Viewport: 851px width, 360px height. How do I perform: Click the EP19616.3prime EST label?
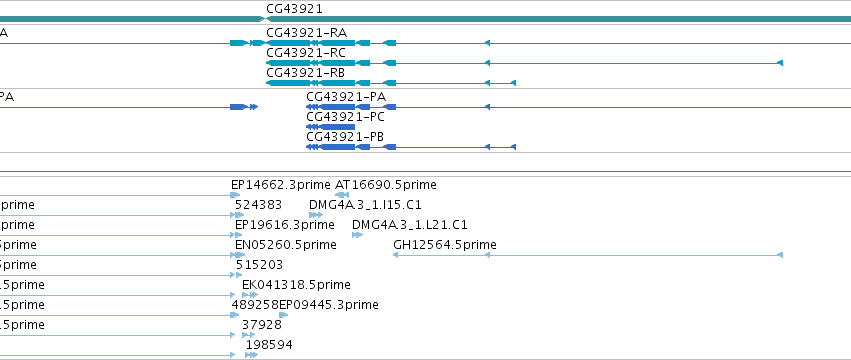point(284,225)
